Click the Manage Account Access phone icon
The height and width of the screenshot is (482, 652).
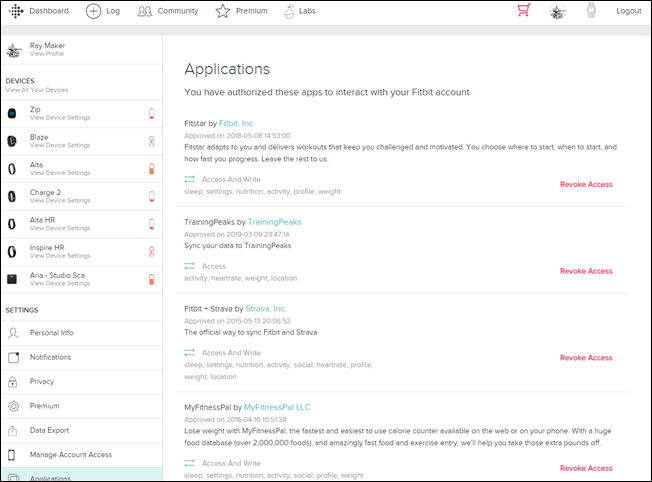click(12, 455)
